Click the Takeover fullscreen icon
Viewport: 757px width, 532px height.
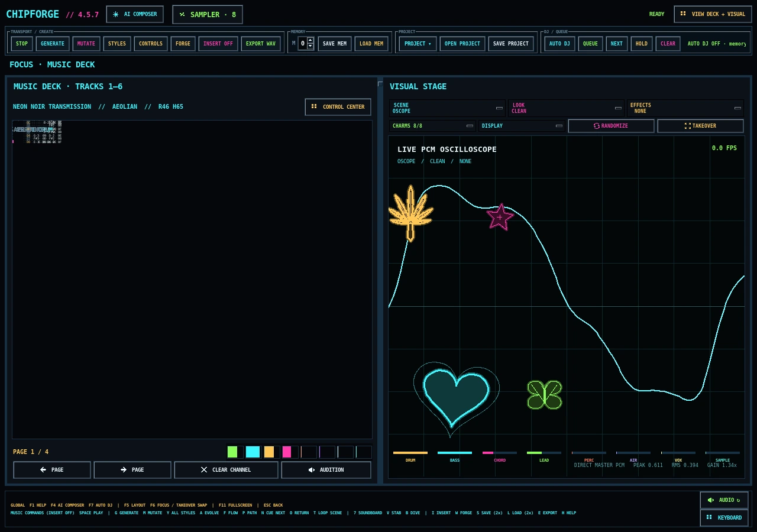tap(688, 126)
